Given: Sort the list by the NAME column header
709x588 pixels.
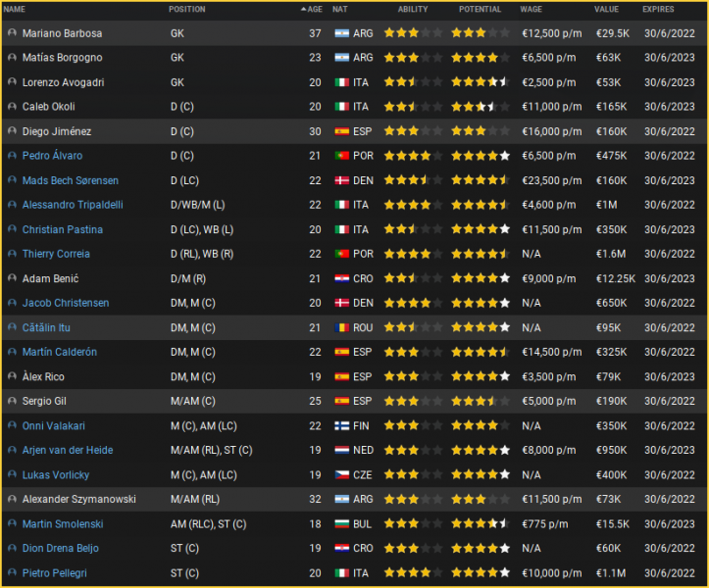Looking at the screenshot, I should pyautogui.click(x=15, y=9).
